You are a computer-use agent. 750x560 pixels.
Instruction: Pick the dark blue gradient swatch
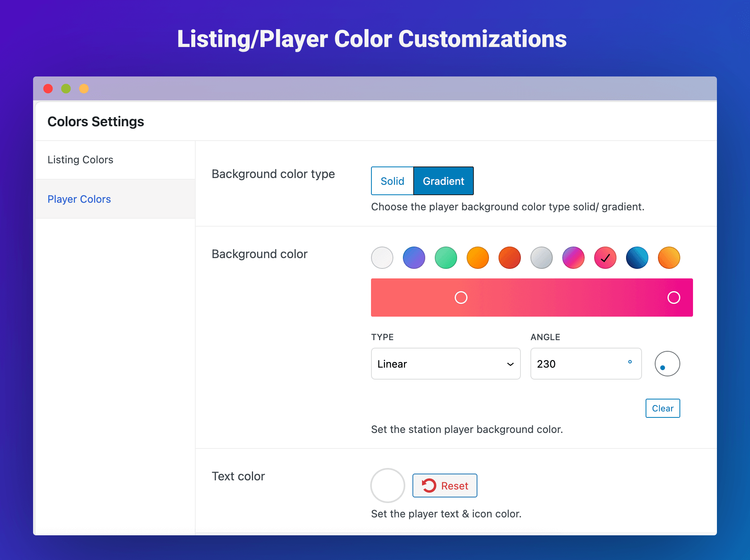pyautogui.click(x=637, y=258)
